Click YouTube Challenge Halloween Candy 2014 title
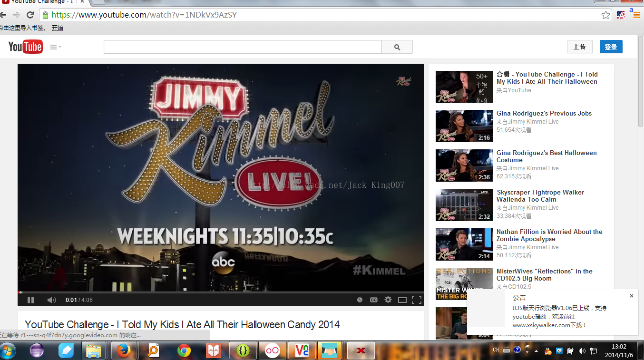644x360 pixels. click(x=182, y=325)
